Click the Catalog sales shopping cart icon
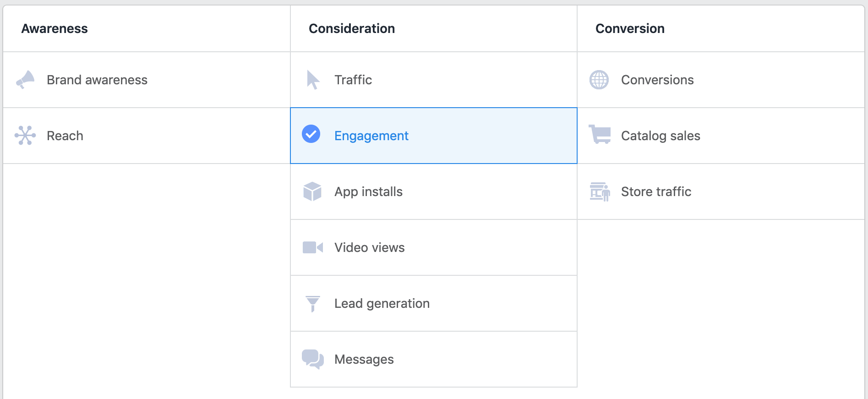Screen dimensions: 868x399 point(600,135)
